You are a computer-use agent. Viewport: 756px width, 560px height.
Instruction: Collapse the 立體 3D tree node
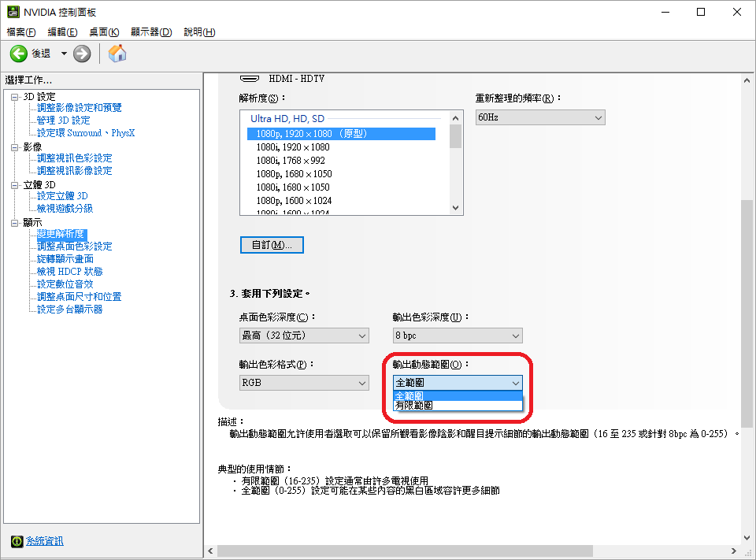pyautogui.click(x=15, y=185)
